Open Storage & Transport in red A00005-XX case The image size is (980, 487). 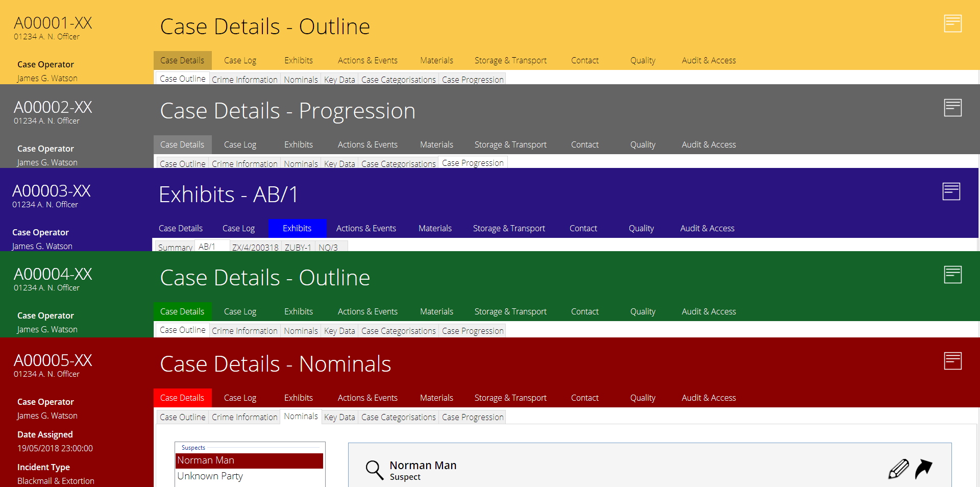pyautogui.click(x=510, y=398)
